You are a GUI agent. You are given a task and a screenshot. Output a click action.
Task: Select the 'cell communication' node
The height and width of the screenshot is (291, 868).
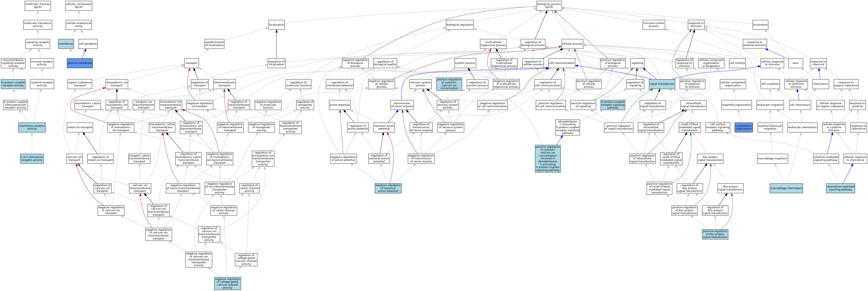coord(562,63)
